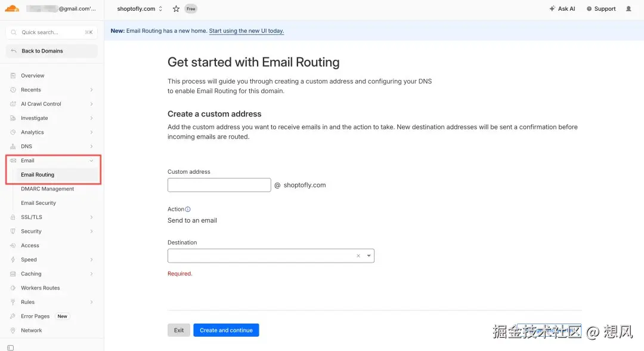
Task: Open Email Security in sidebar
Action: pyautogui.click(x=38, y=203)
